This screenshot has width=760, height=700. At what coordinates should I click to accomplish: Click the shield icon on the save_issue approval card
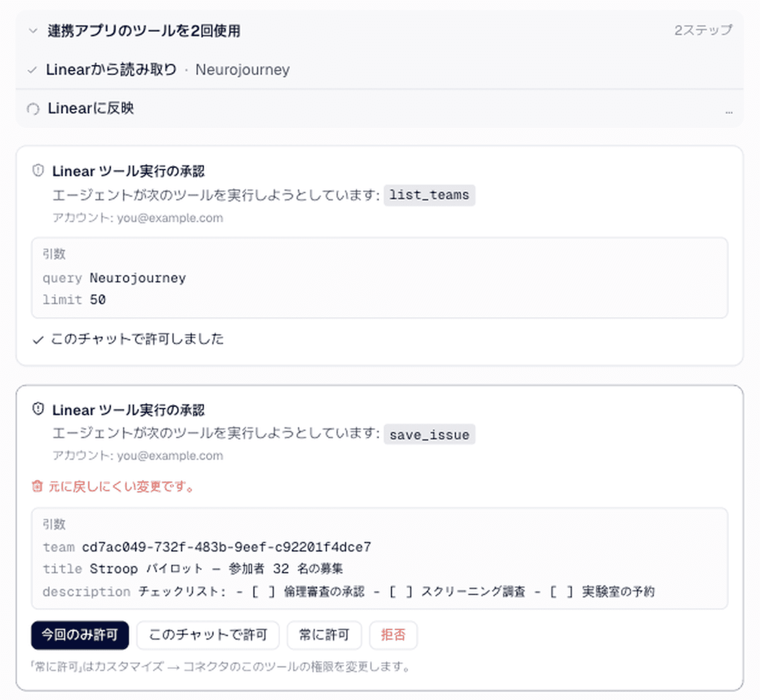coord(38,409)
